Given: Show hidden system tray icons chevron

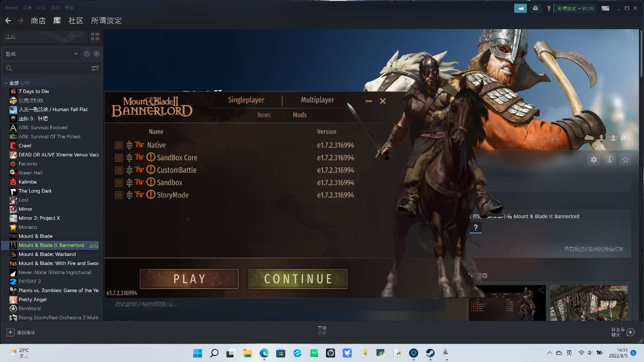Looking at the screenshot, I should [x=549, y=353].
